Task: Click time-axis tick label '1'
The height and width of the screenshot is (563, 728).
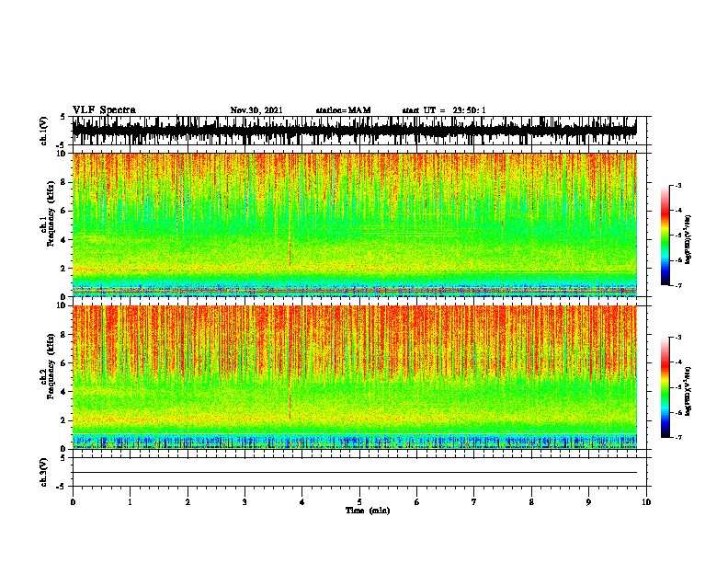Action: coord(130,502)
